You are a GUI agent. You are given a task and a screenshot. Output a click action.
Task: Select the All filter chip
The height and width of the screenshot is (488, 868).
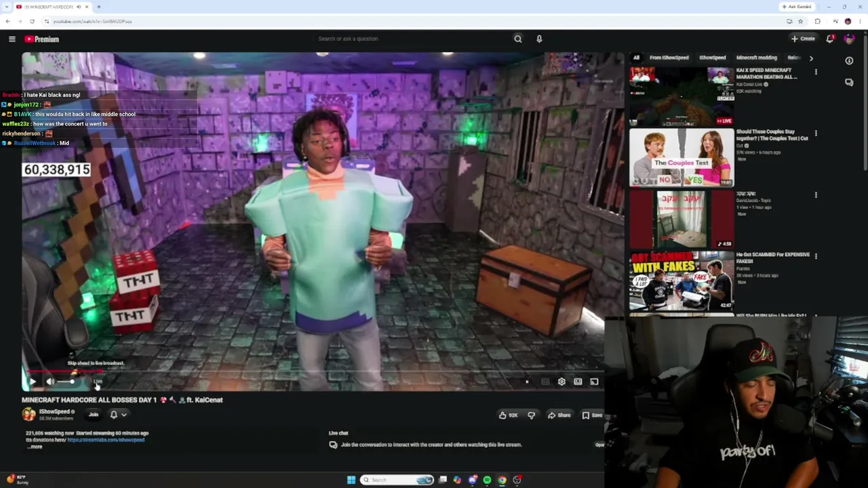coord(636,58)
